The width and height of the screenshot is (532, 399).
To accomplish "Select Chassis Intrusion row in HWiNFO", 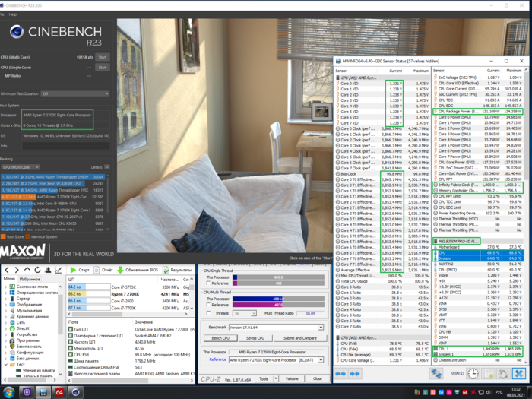I will click(x=478, y=360).
